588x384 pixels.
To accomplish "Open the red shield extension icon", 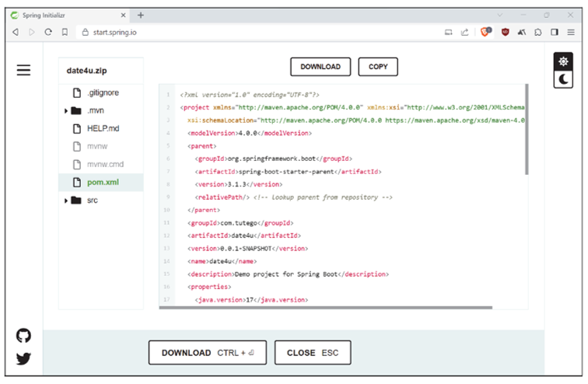I will click(x=505, y=32).
